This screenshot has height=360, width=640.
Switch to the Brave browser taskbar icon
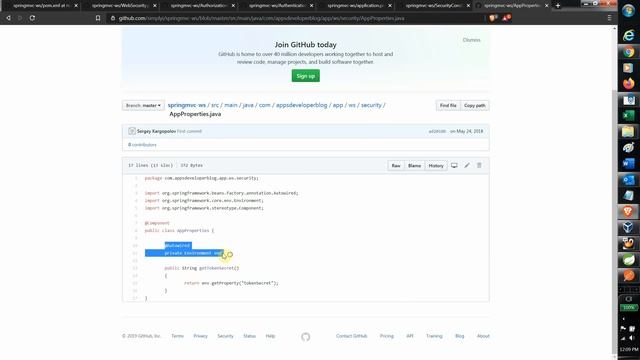click(629, 211)
